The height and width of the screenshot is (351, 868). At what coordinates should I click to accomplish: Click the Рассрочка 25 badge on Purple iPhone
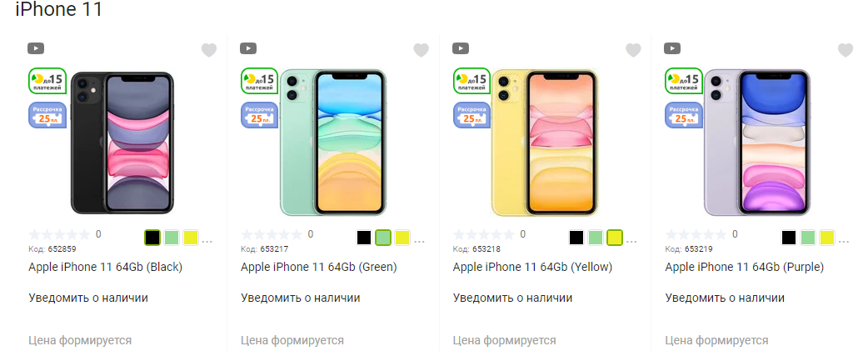684,115
